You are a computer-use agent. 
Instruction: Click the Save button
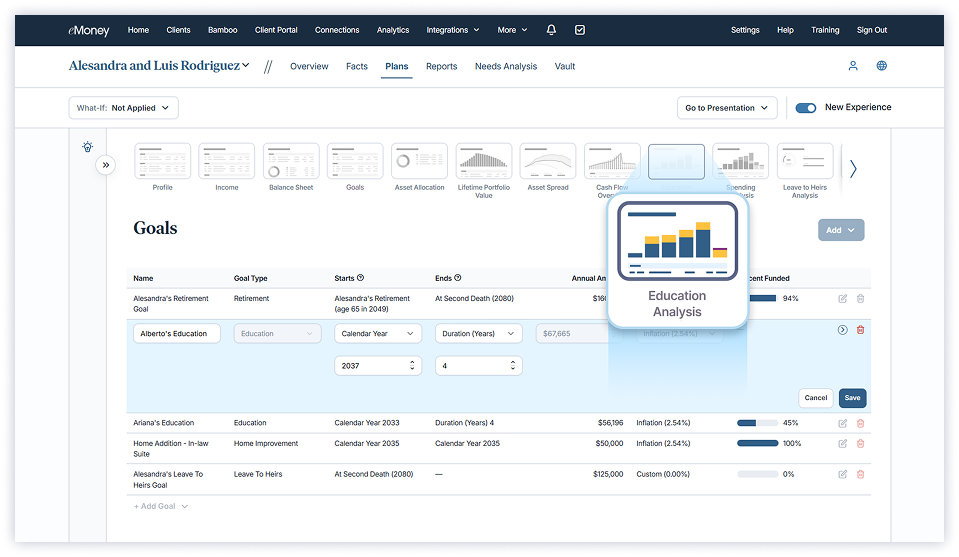pyautogui.click(x=852, y=398)
